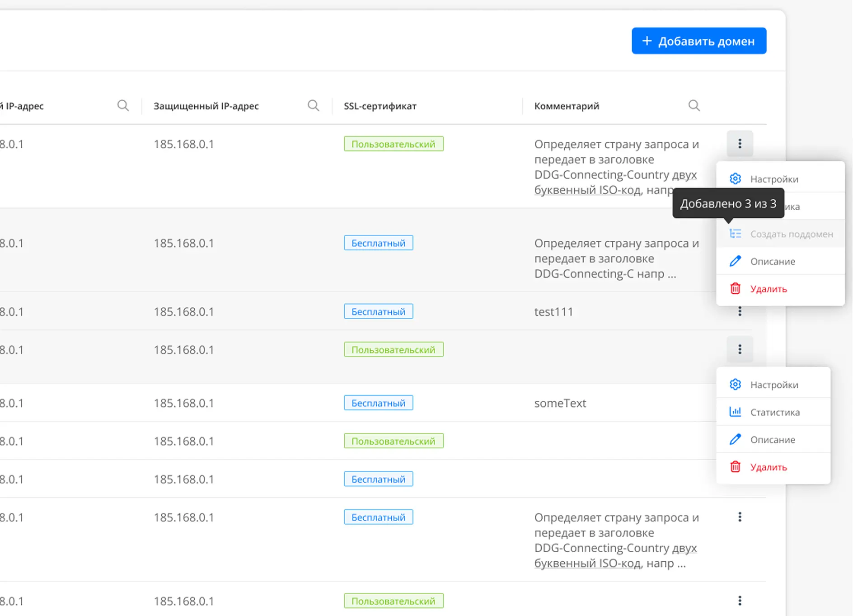
Task: Click truncated comment ending 'DDG-Connecting-C напр ...'
Action: [x=617, y=258]
